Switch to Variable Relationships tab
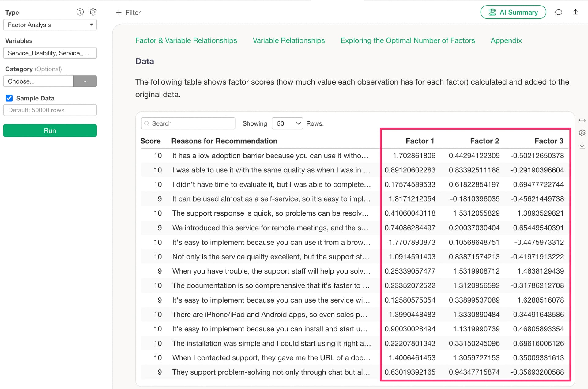 (x=288, y=40)
